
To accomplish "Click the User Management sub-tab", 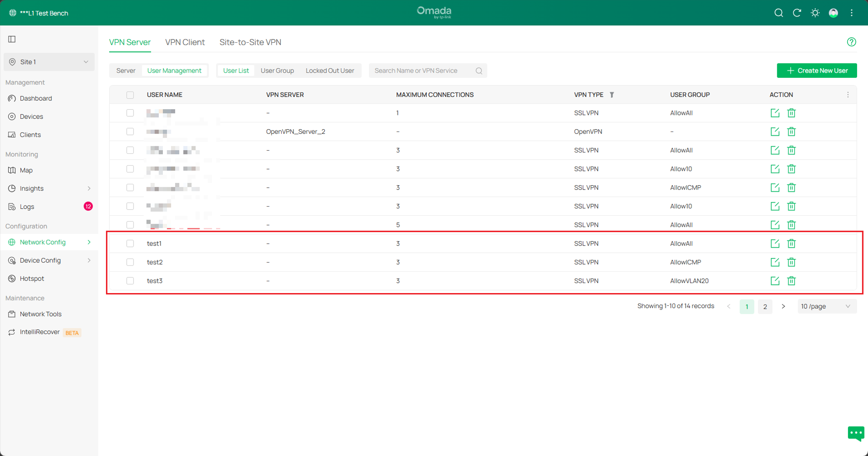I will coord(174,71).
